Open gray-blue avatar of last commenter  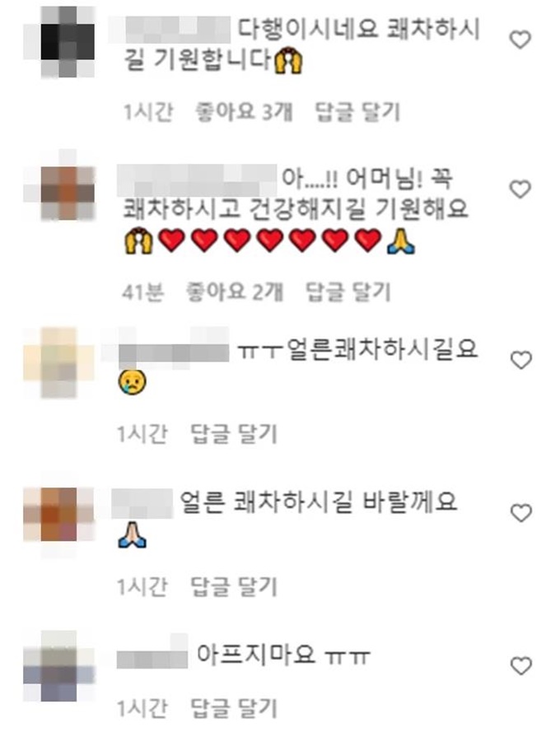58,665
